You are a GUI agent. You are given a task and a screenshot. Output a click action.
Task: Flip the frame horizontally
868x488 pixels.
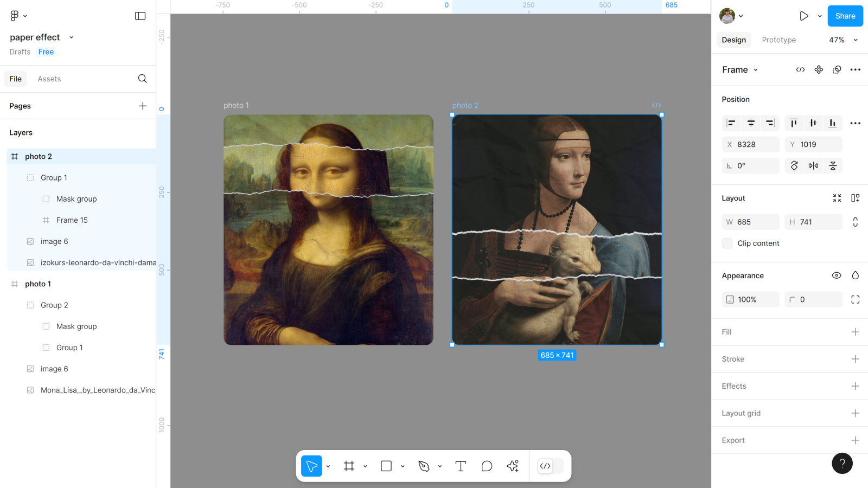(x=813, y=166)
